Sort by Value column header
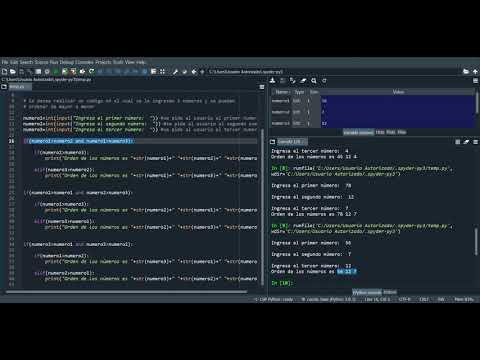The height and width of the screenshot is (360, 480). pos(398,92)
